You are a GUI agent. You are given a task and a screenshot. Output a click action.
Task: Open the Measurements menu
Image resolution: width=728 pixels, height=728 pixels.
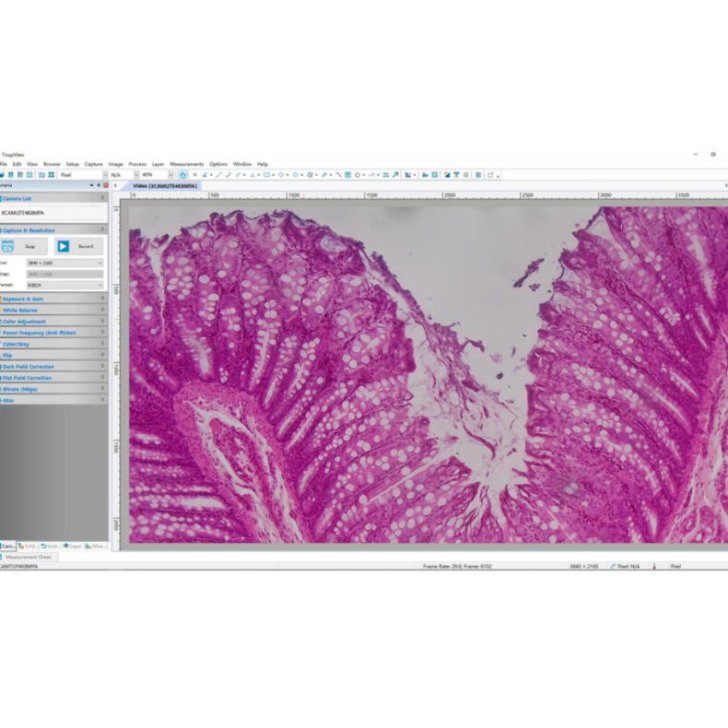186,164
